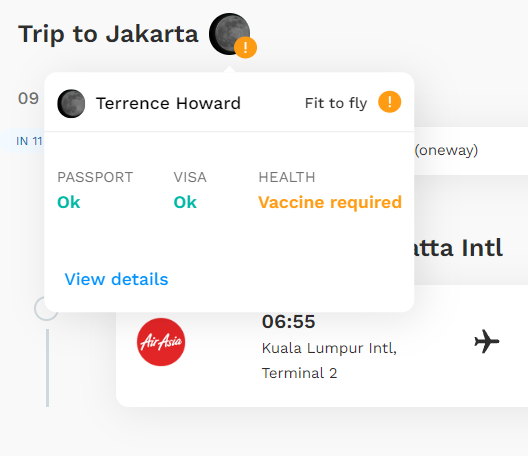
Task: Click Kuala Lumpur Intl, Terminal 2 text
Action: point(329,360)
